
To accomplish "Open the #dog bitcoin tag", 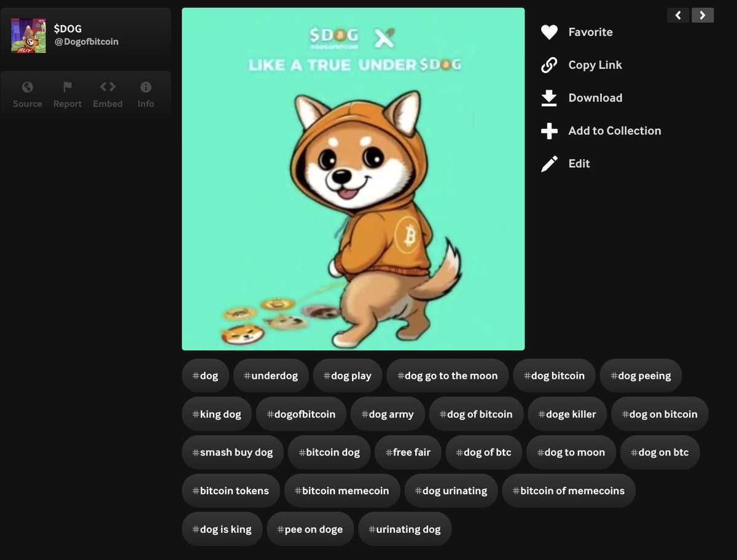I will click(555, 376).
